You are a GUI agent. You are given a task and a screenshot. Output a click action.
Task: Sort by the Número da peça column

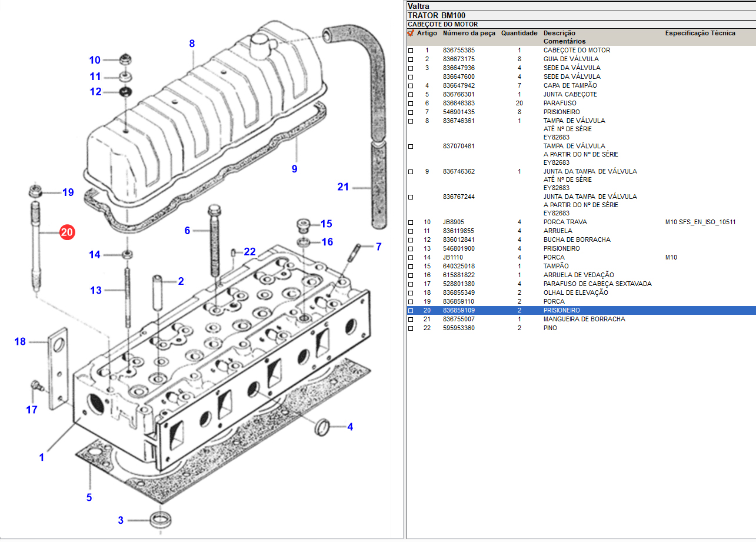click(x=469, y=34)
